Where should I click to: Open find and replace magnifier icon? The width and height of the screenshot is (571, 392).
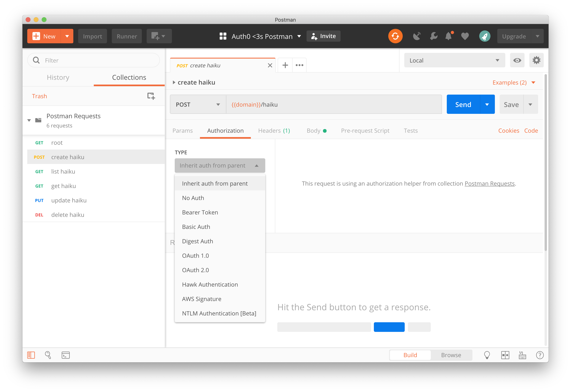[x=48, y=355]
